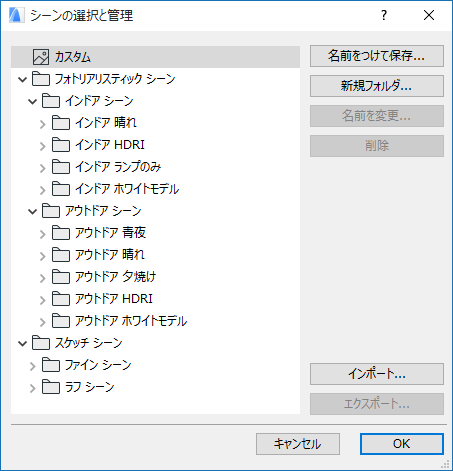
Task: Expand the インドア HDRI folder
Action: coord(42,146)
